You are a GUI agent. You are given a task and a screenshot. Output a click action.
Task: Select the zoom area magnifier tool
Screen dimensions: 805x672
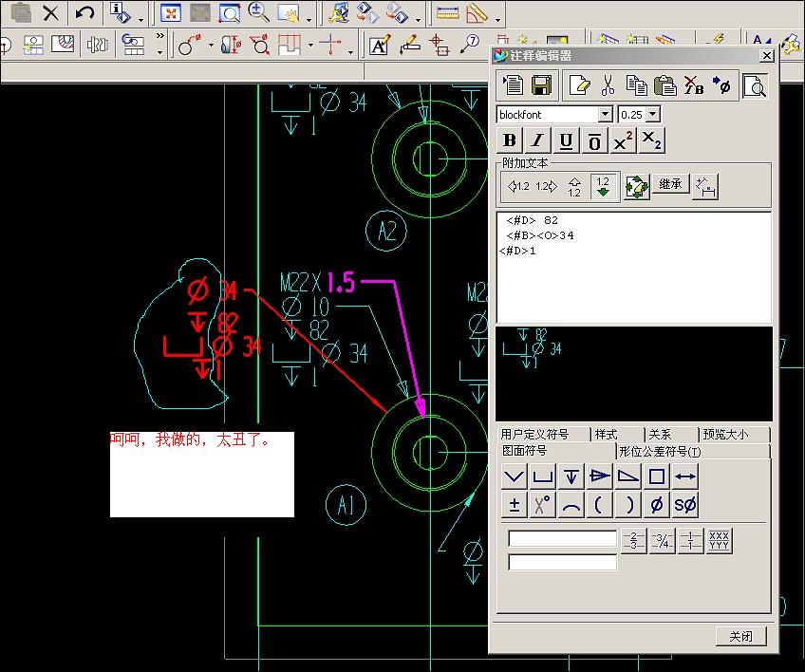229,13
